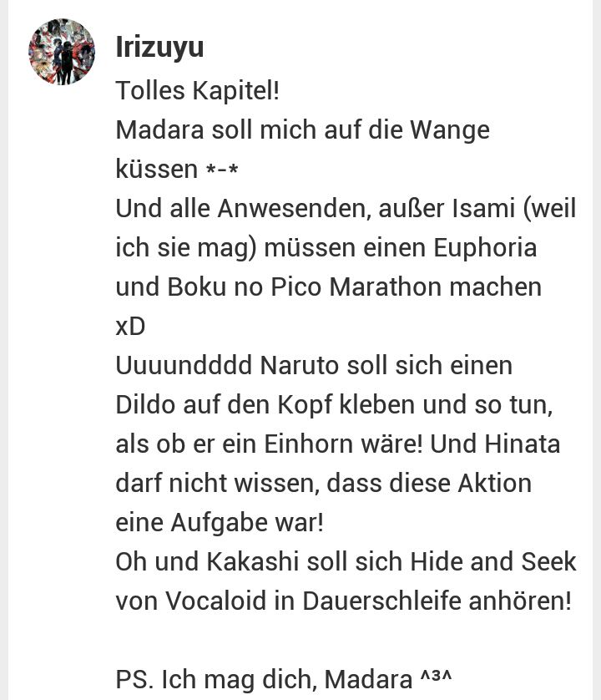The height and width of the screenshot is (700, 601).
Task: Tap the line starting 'Oh und Kakashi'
Action: click(x=346, y=561)
